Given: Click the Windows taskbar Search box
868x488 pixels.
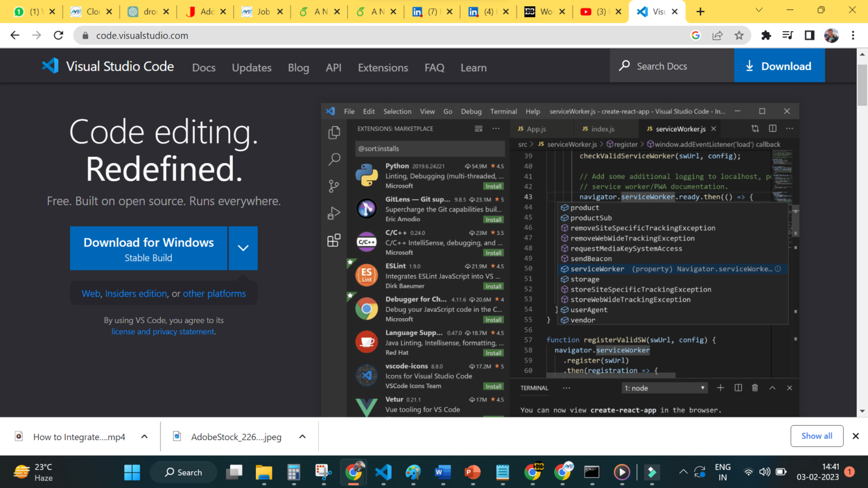Looking at the screenshot, I should point(183,472).
